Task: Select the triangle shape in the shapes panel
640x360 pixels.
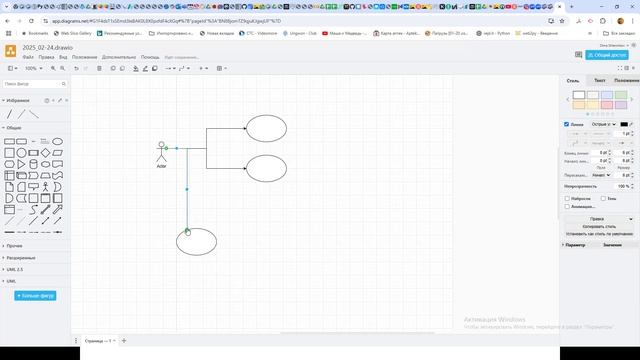Action: point(21,164)
